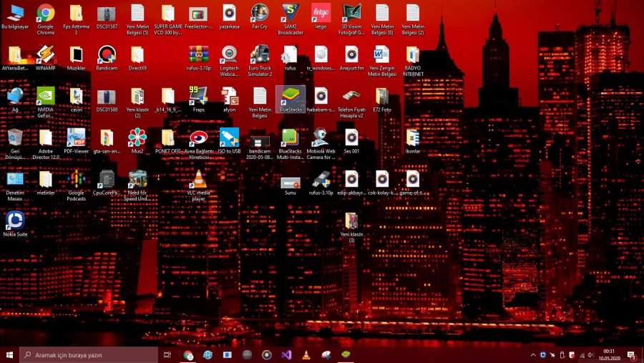Select the İkonlar archive icon

click(x=413, y=141)
